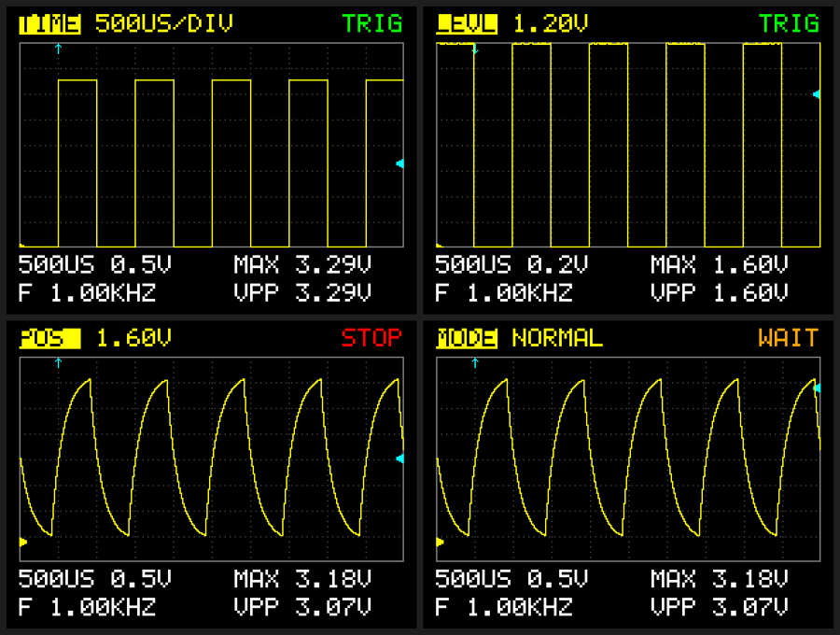Click the yellow ground marker in the STOP panel

[x=23, y=543]
